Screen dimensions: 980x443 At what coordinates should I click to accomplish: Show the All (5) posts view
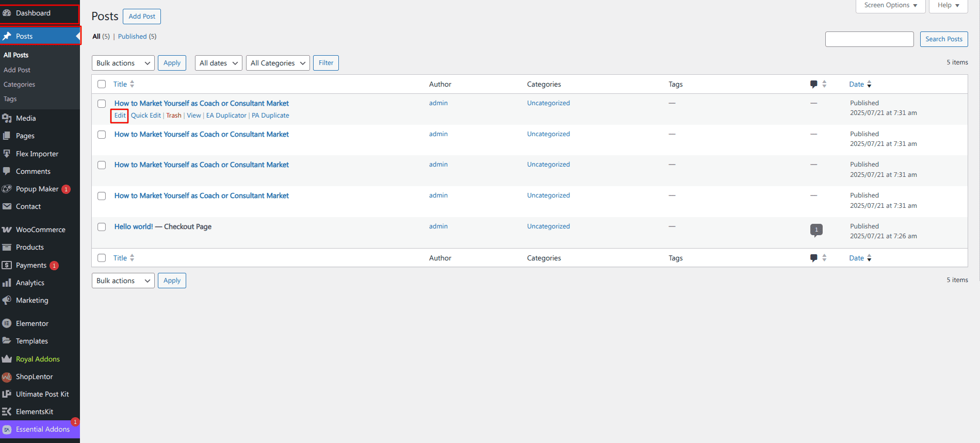pyautogui.click(x=101, y=37)
